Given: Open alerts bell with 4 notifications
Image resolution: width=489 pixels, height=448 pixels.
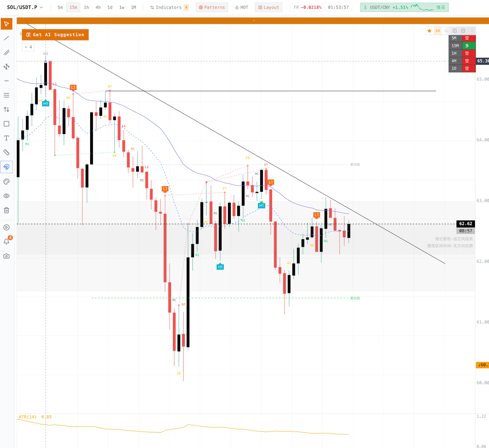Looking at the screenshot, I should tap(6, 241).
